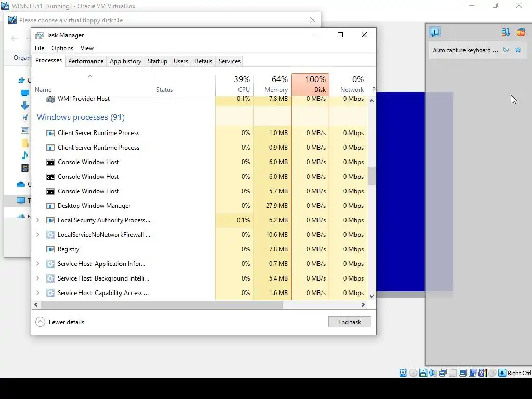Viewport: 532px width, 399px height.
Task: Click the network adapter status icon
Action: click(443, 373)
